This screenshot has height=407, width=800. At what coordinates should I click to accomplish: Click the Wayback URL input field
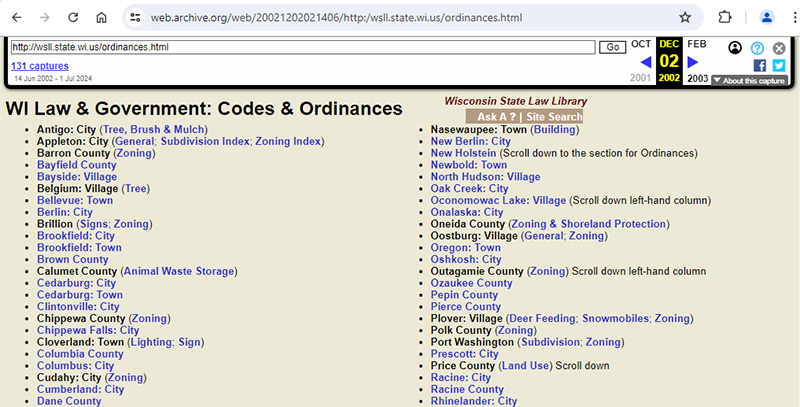pos(303,47)
